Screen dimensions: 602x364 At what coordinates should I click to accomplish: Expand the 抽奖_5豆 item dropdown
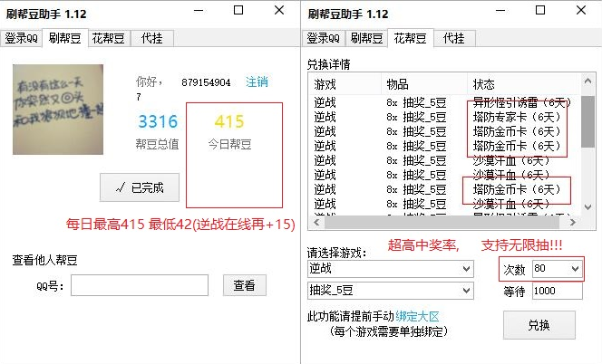390,291
